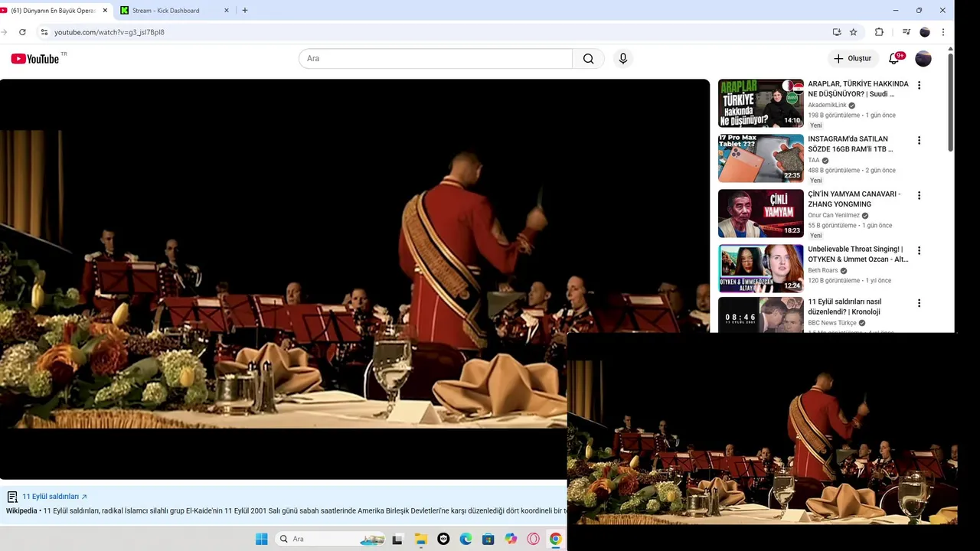Open the TAA channel link
Viewport: 980px width, 551px height.
814,161
